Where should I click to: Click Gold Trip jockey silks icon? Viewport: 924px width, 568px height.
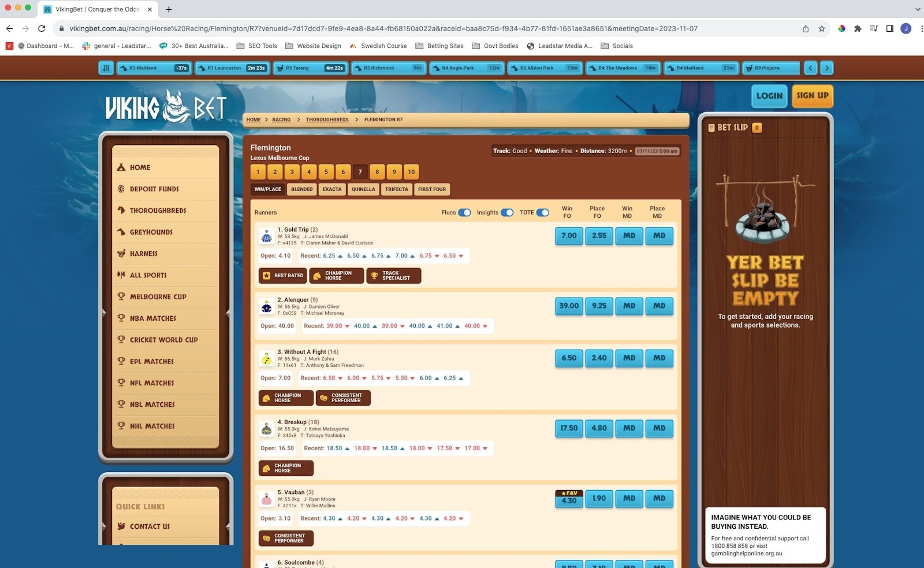pyautogui.click(x=266, y=236)
